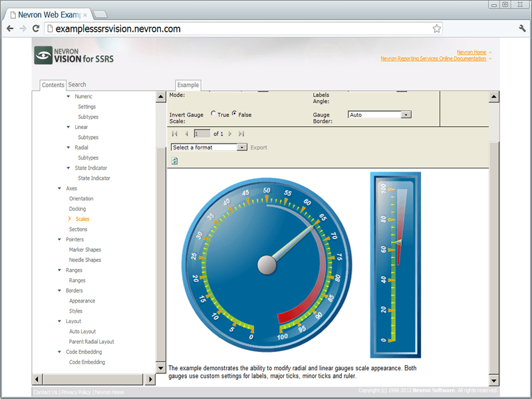Click the linear gauge marker pointer
The height and width of the screenshot is (399, 532).
point(397,242)
